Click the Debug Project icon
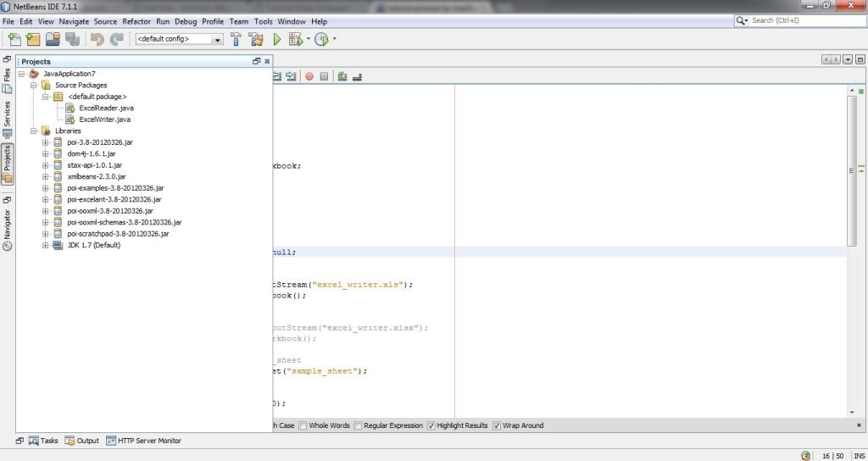This screenshot has height=461, width=868. (296, 39)
